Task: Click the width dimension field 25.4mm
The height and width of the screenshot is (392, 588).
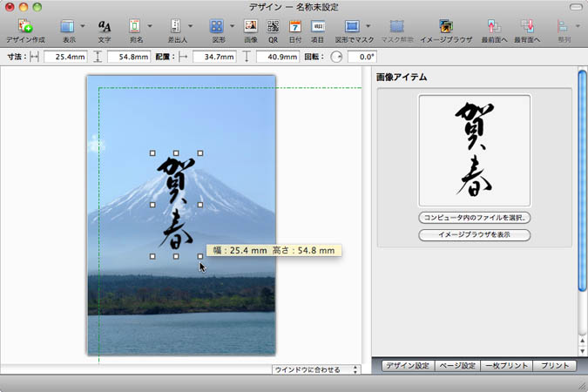Action: [65, 57]
